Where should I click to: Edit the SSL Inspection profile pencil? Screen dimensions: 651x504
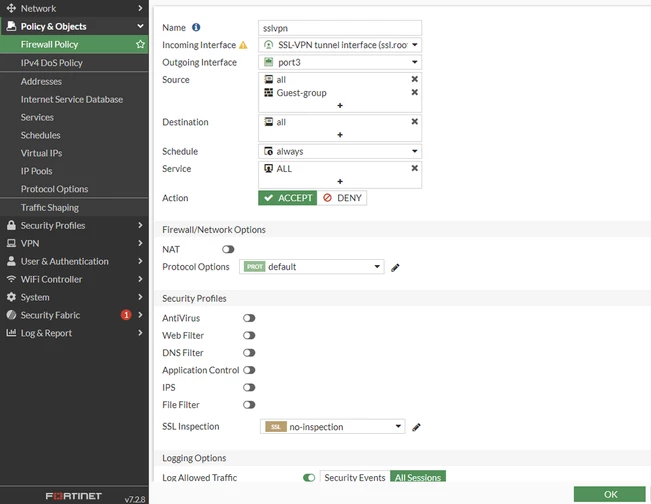416,427
